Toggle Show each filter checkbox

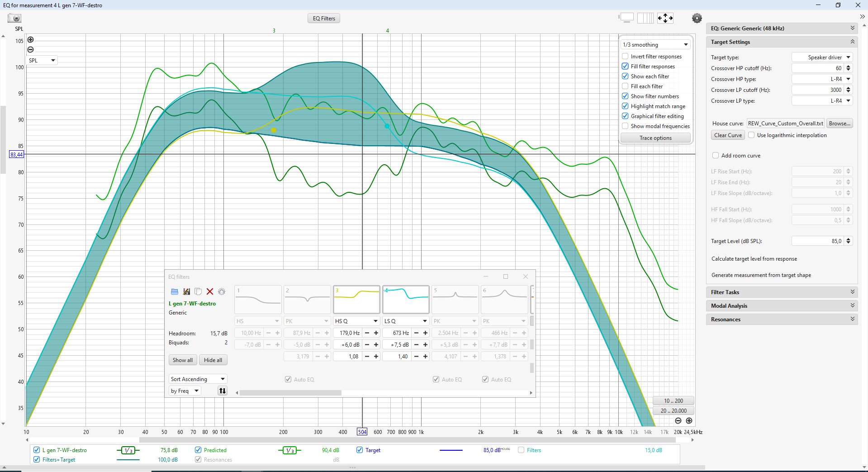pos(625,76)
